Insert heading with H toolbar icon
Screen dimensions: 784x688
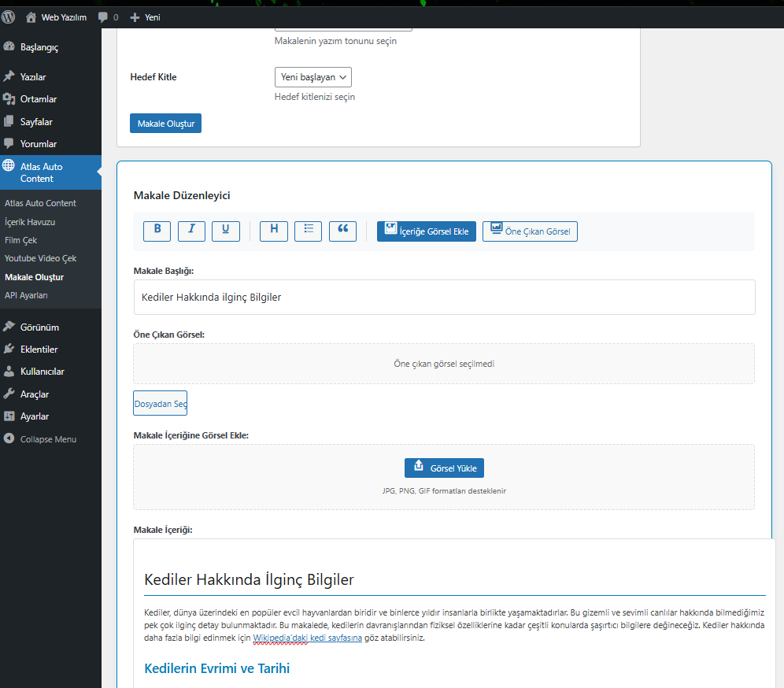point(274,231)
